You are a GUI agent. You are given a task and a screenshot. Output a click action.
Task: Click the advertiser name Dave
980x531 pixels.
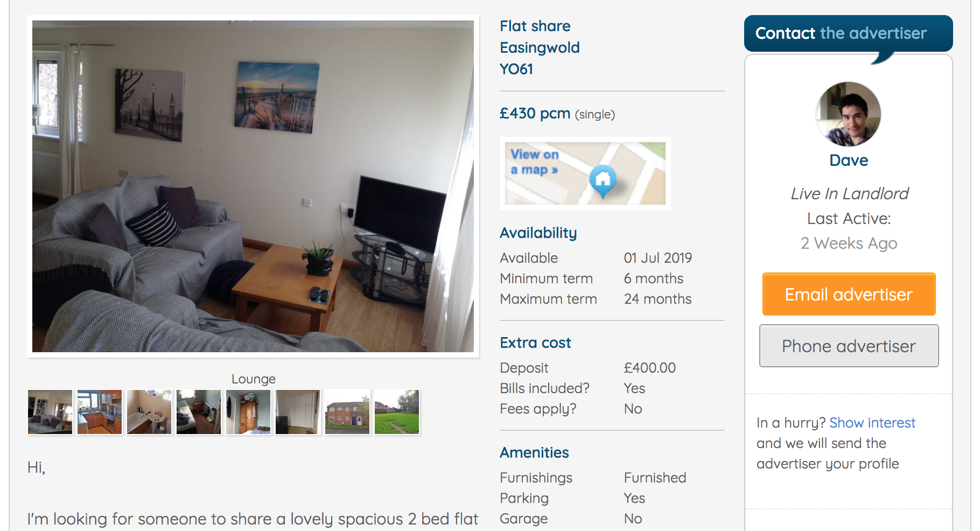click(x=849, y=160)
